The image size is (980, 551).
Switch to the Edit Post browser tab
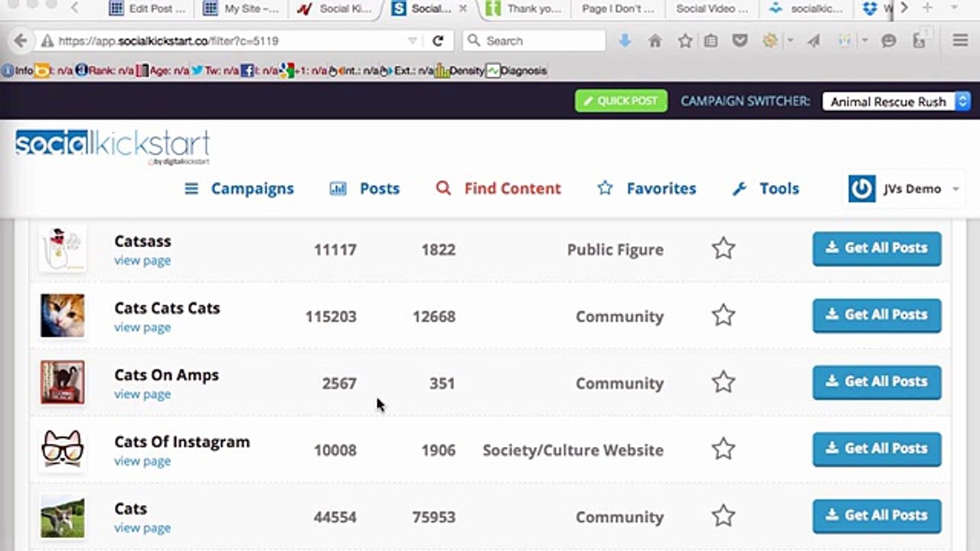point(147,8)
